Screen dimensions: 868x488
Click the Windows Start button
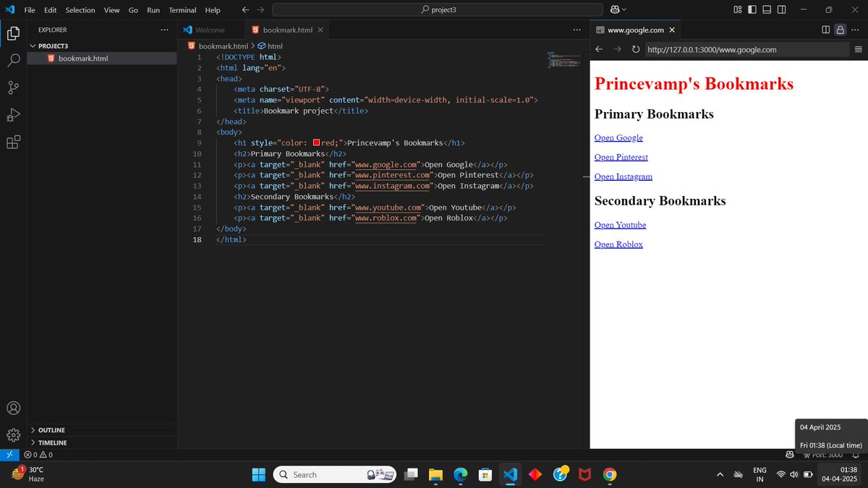(258, 474)
